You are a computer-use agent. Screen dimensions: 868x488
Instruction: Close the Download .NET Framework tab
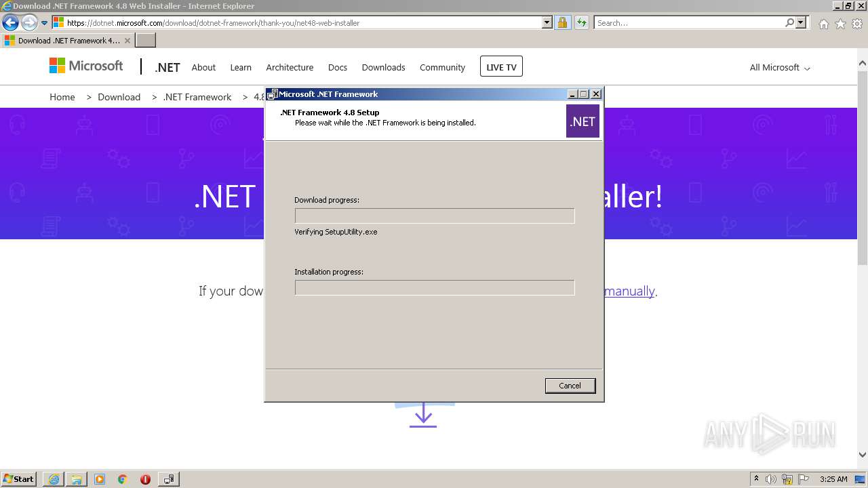click(x=127, y=41)
